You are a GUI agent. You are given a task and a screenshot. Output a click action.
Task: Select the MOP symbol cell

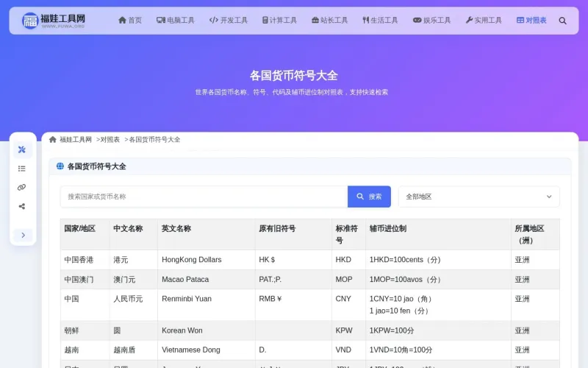348,280
